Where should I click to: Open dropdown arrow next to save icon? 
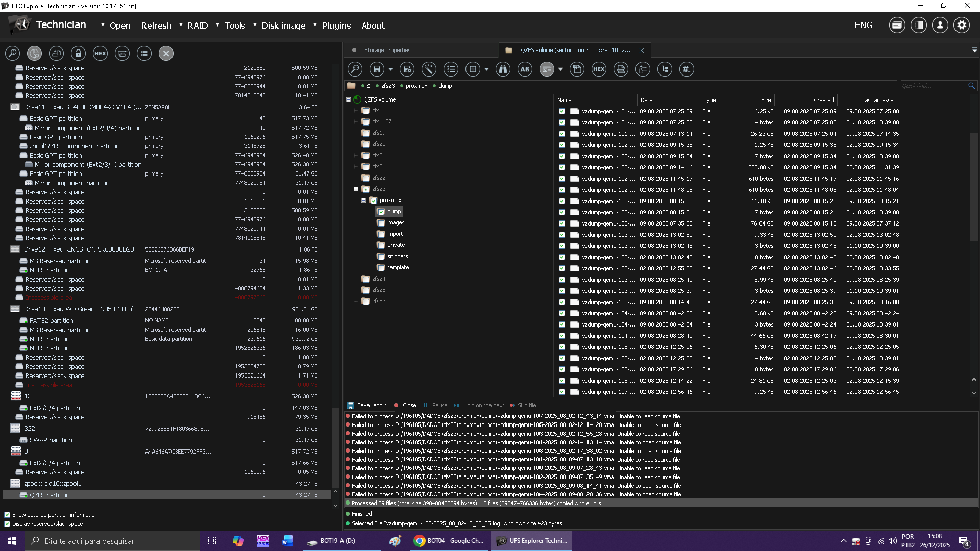tap(390, 69)
